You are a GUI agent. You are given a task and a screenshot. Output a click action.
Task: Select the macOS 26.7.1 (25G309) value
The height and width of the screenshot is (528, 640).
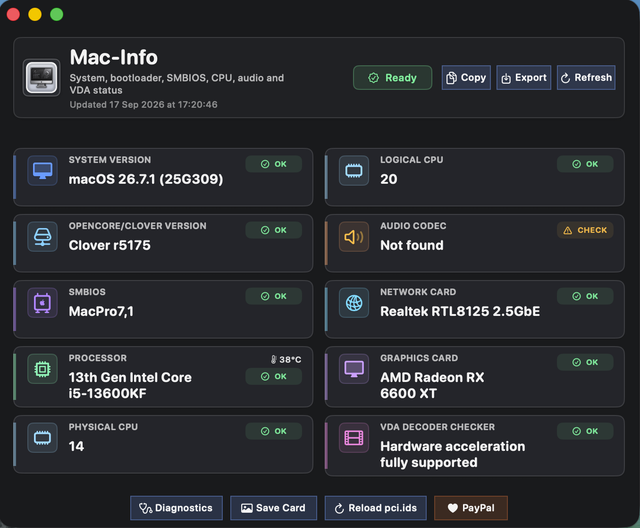pyautogui.click(x=146, y=179)
